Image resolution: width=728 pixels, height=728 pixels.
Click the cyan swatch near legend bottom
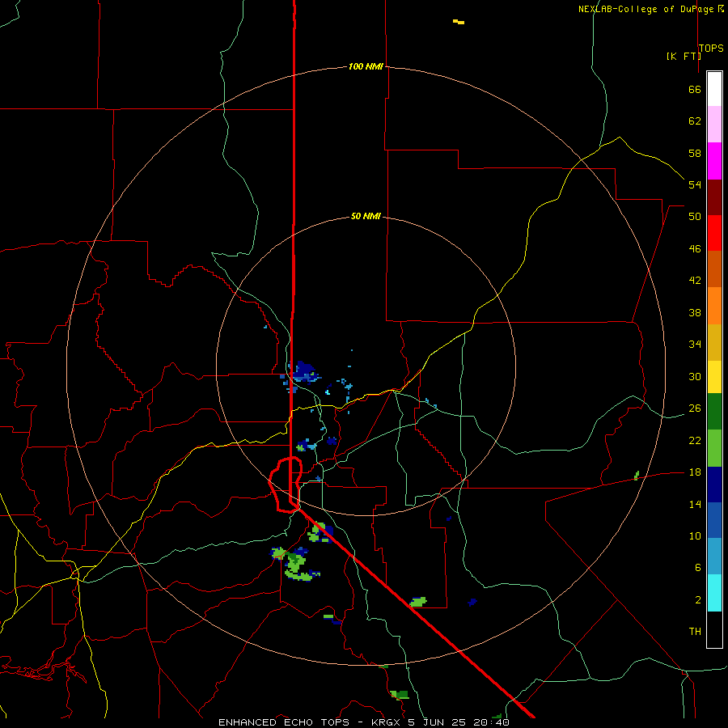pyautogui.click(x=714, y=593)
